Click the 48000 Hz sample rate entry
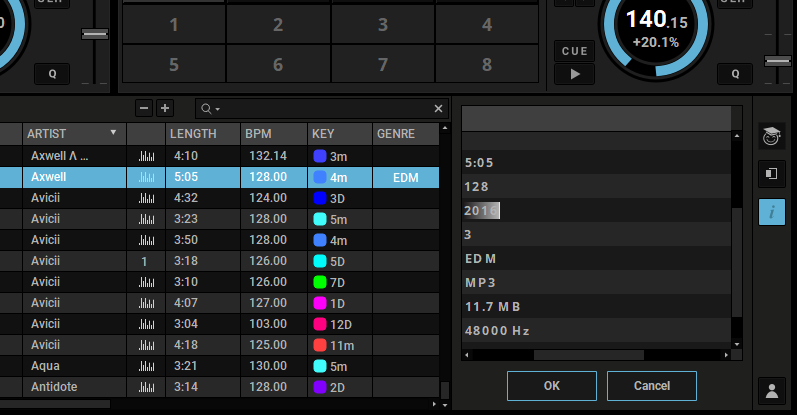The image size is (797, 415). point(597,330)
